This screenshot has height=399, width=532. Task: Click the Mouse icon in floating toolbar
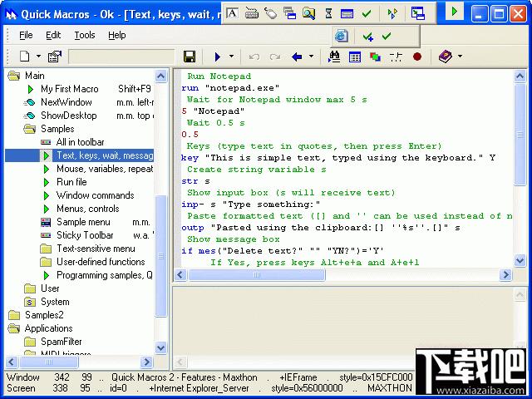click(x=270, y=13)
